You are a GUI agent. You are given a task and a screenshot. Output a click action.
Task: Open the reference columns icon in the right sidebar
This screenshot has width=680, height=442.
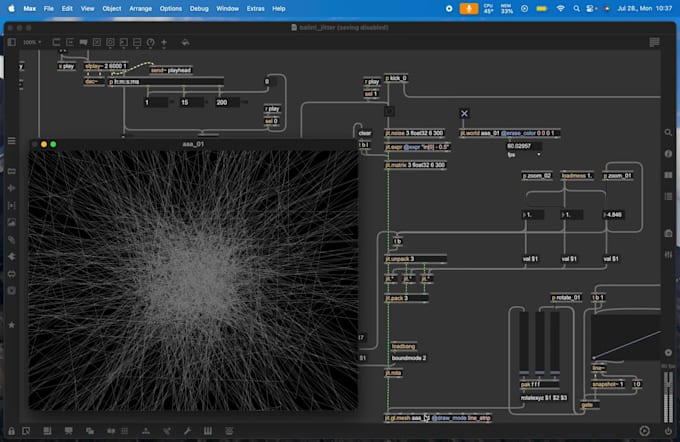[x=668, y=175]
